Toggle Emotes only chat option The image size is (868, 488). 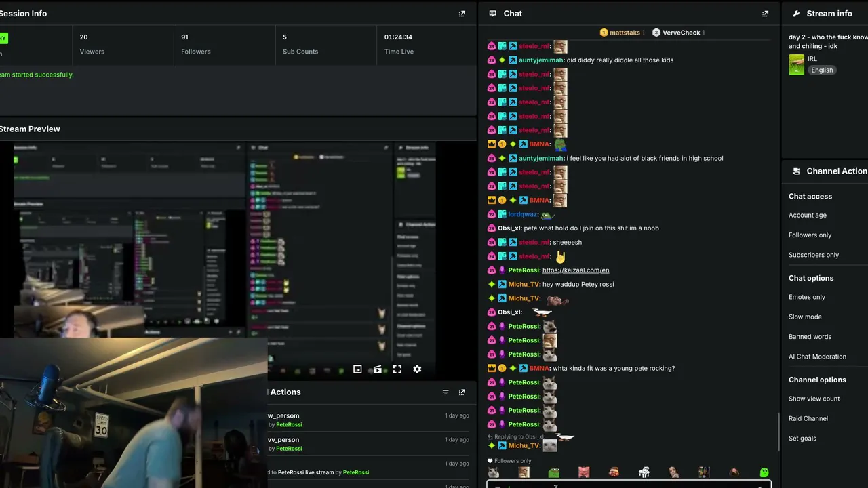click(x=807, y=297)
